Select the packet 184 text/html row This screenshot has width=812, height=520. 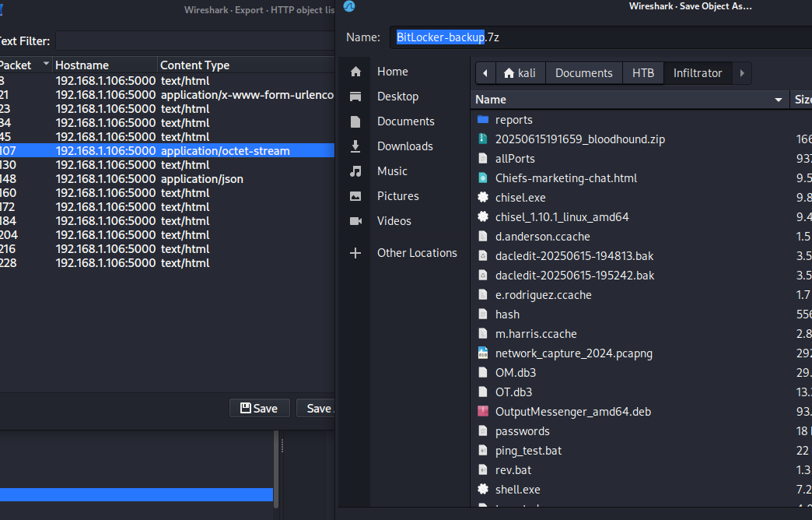(x=166, y=221)
